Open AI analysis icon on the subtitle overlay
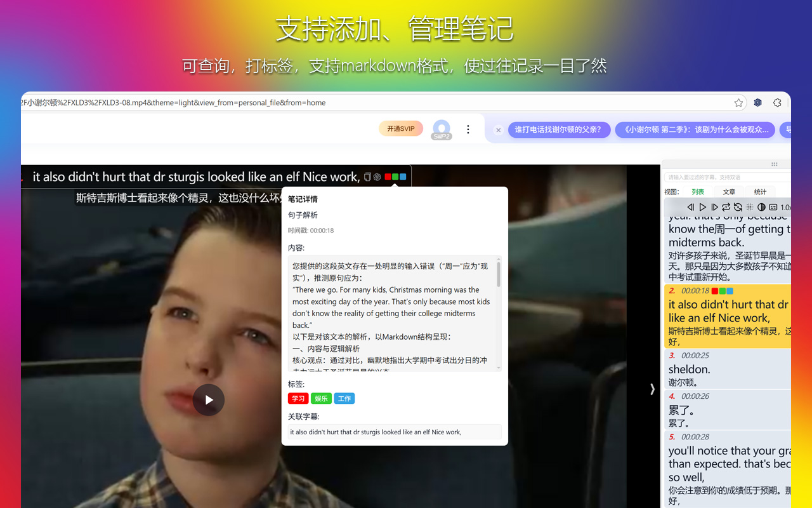 (x=377, y=177)
